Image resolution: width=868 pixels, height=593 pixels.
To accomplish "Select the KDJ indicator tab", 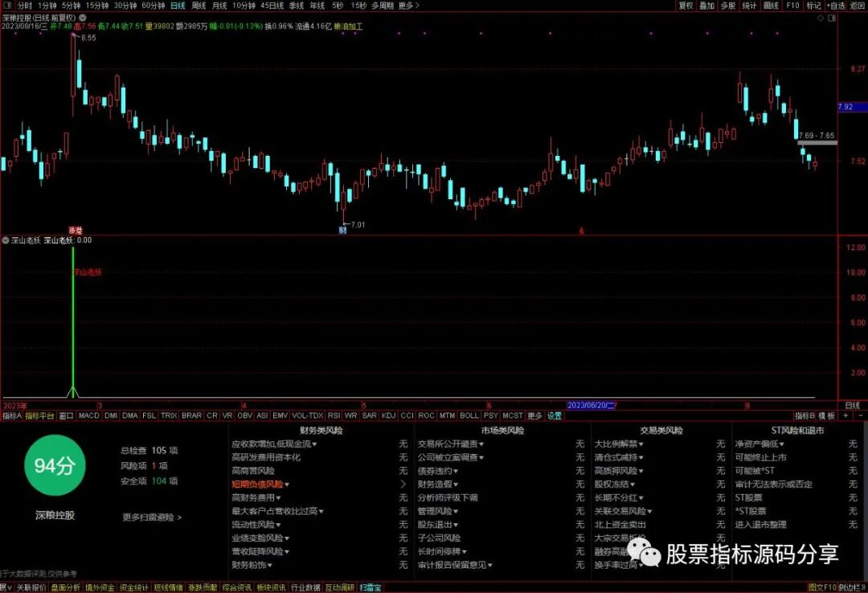I will click(x=389, y=415).
